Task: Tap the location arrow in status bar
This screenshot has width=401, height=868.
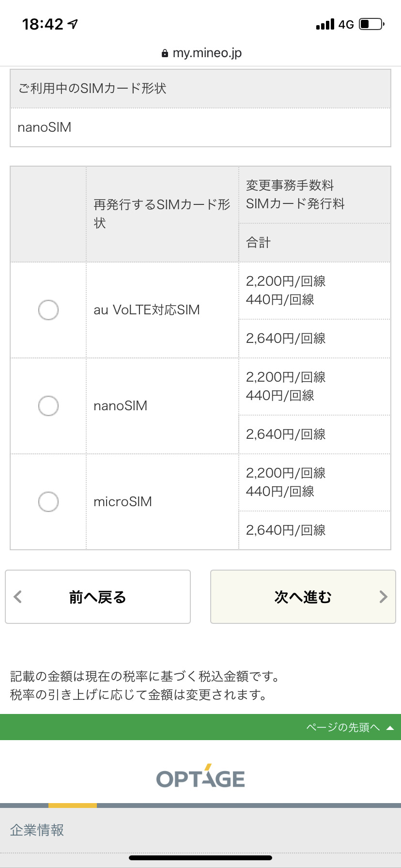Action: pos(73,24)
